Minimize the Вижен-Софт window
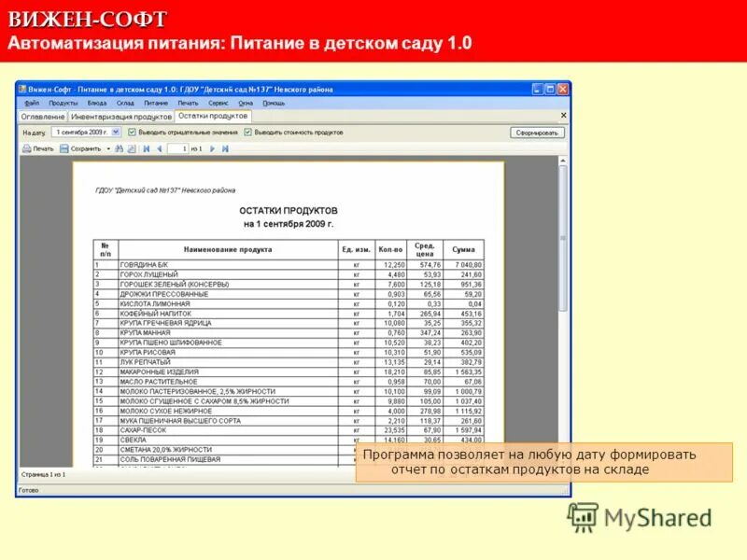 coord(538,89)
